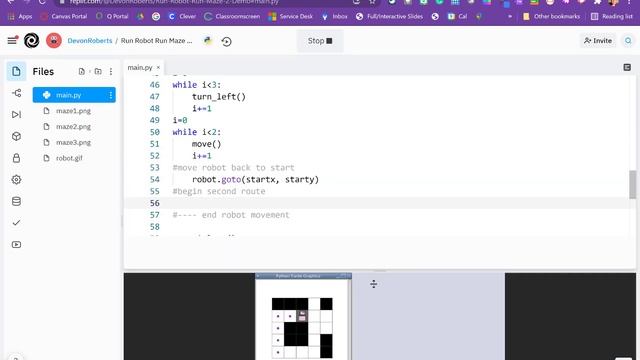640x360 pixels.
Task: Open maze2.png file
Action: pos(73,127)
